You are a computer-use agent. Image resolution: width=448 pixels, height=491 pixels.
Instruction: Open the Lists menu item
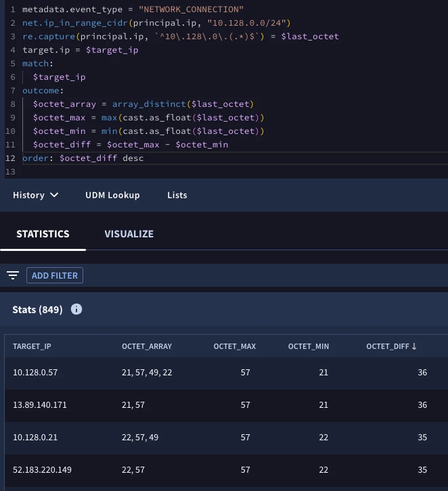[177, 195]
